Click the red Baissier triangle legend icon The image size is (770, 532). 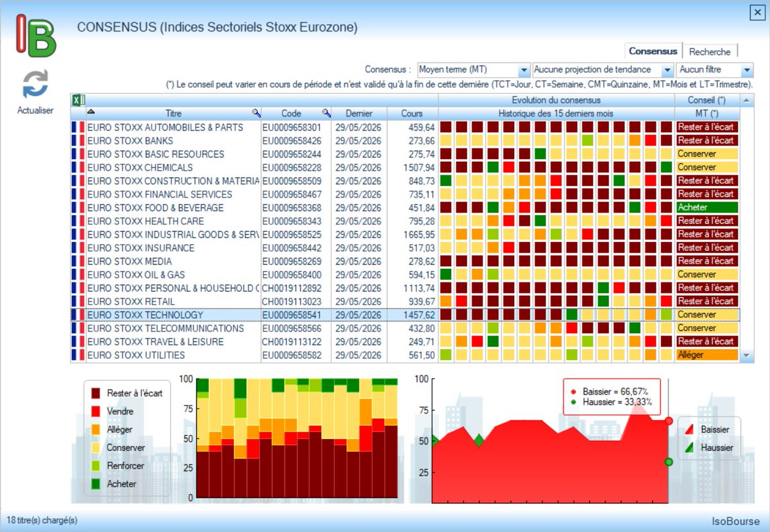(x=689, y=429)
